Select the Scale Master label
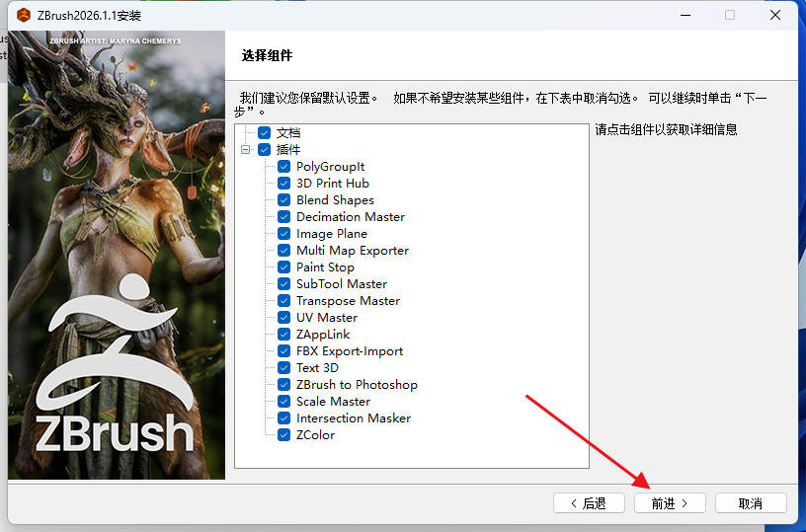The height and width of the screenshot is (532, 806). coord(333,402)
